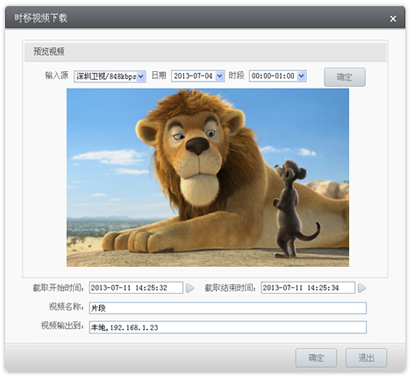Image resolution: width=410 pixels, height=378 pixels.
Task: Click the 截取开始时间 input field
Action: [136, 288]
